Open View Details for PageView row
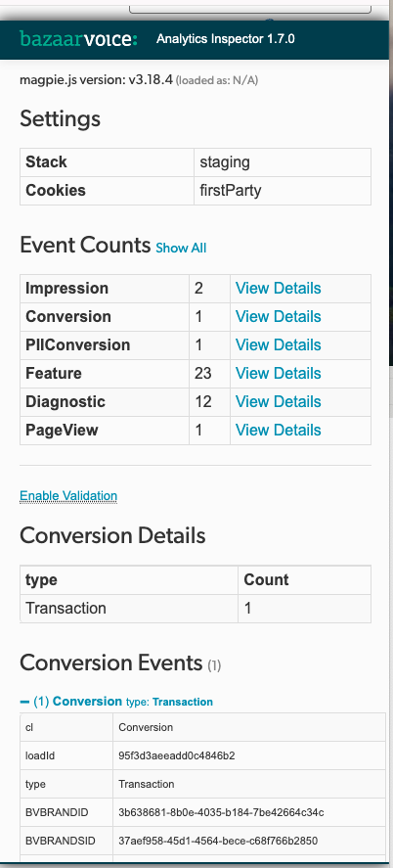This screenshot has height=868, width=393. [278, 431]
